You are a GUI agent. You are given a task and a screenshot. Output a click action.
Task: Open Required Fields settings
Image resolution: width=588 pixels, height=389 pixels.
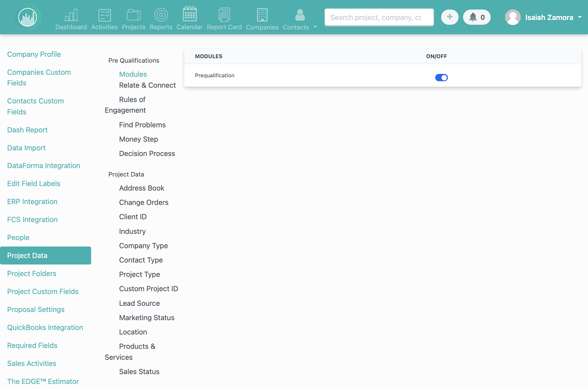(32, 345)
